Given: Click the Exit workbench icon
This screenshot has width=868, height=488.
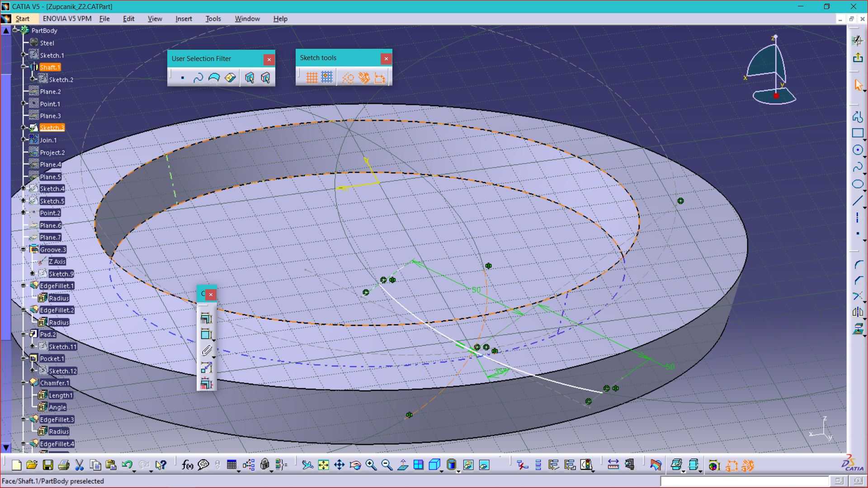Looking at the screenshot, I should coord(858,57).
